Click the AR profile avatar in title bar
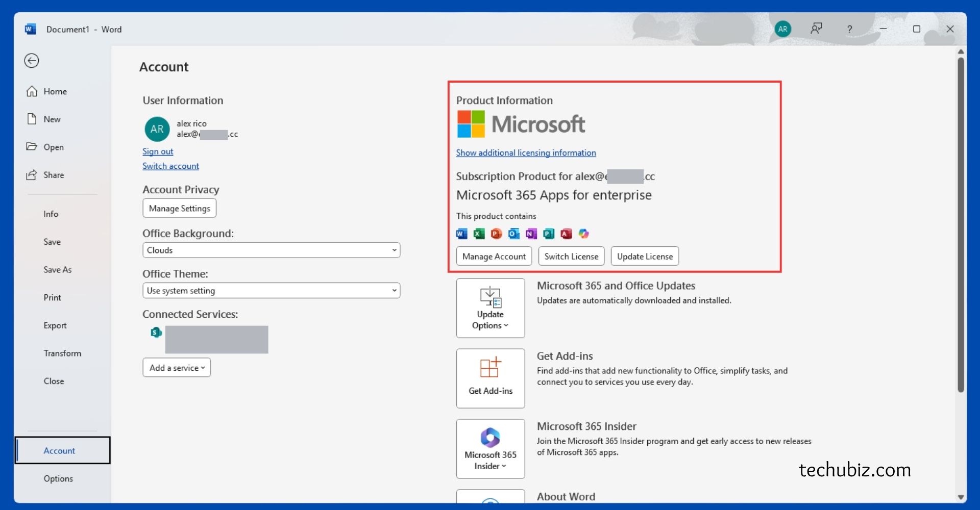This screenshot has height=510, width=980. point(782,29)
